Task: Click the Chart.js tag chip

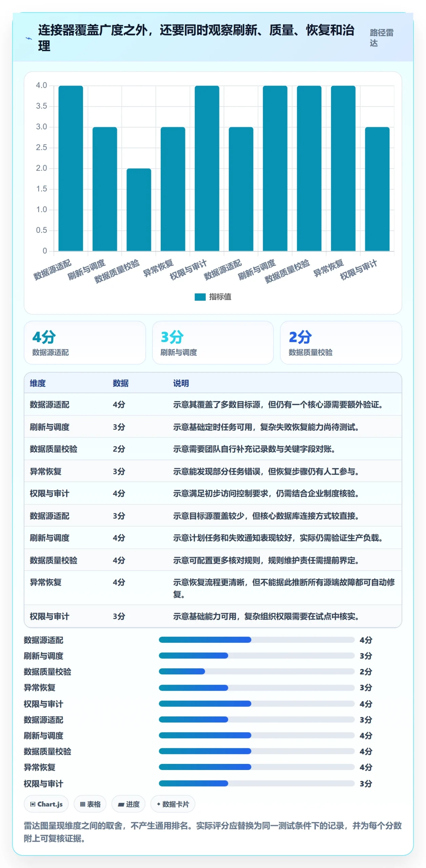Action: click(x=46, y=804)
